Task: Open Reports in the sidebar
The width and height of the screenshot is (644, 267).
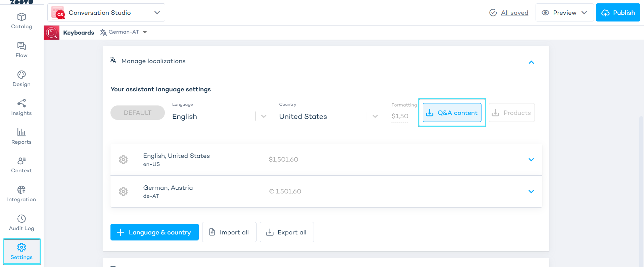Action: pyautogui.click(x=21, y=136)
